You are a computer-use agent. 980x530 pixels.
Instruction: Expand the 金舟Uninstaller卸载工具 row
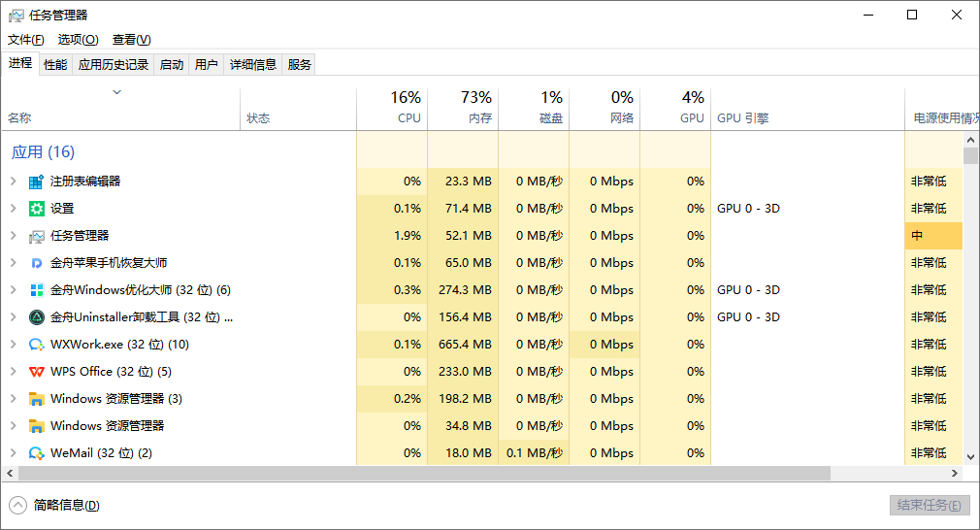[14, 316]
